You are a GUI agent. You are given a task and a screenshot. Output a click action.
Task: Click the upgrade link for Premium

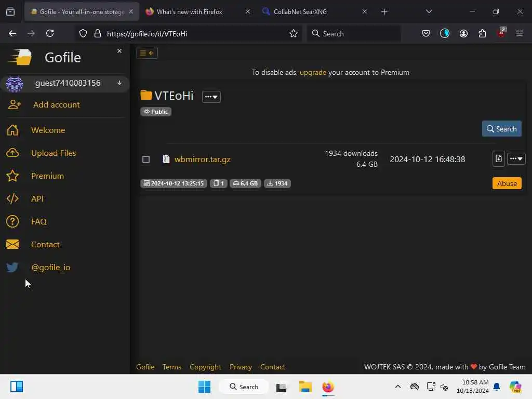[313, 72]
